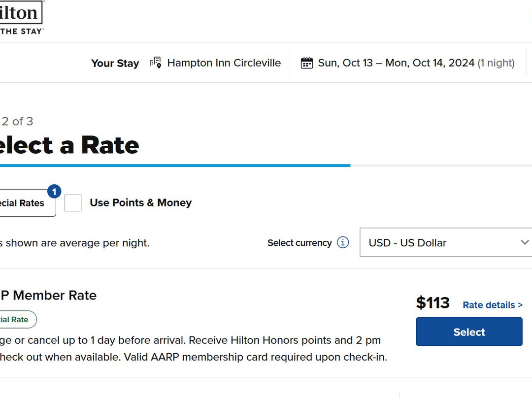The height and width of the screenshot is (398, 532).
Task: Open the USD - US Dollar dropdown
Action: point(443,242)
